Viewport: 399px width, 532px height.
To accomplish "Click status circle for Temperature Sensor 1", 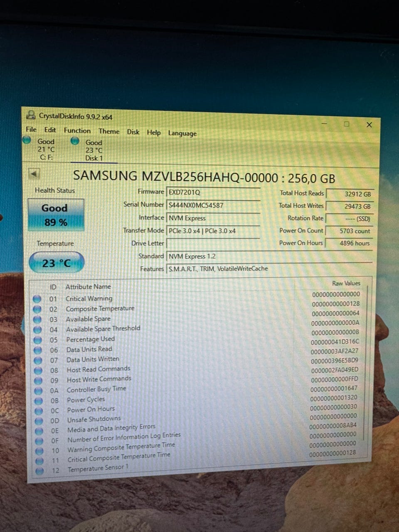I will 40,470.
